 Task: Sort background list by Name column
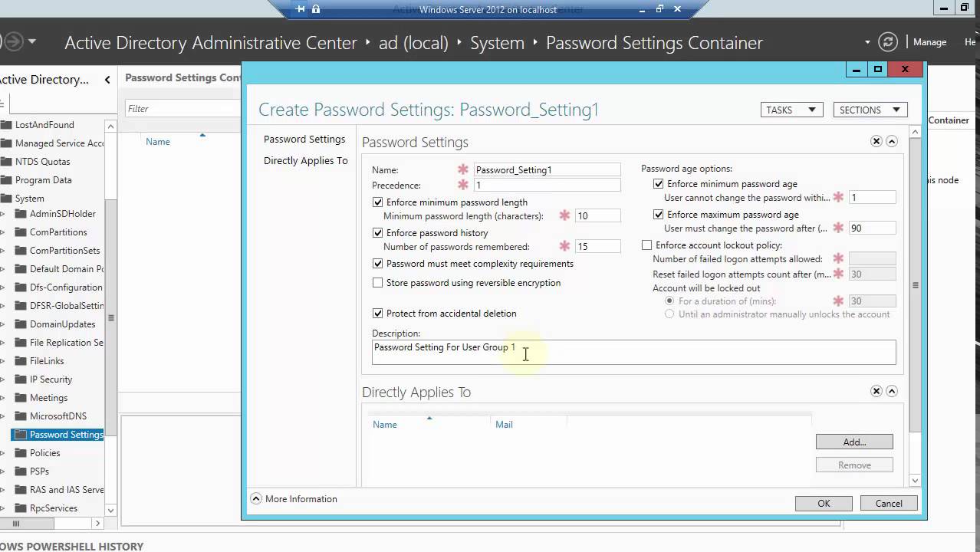coord(158,142)
